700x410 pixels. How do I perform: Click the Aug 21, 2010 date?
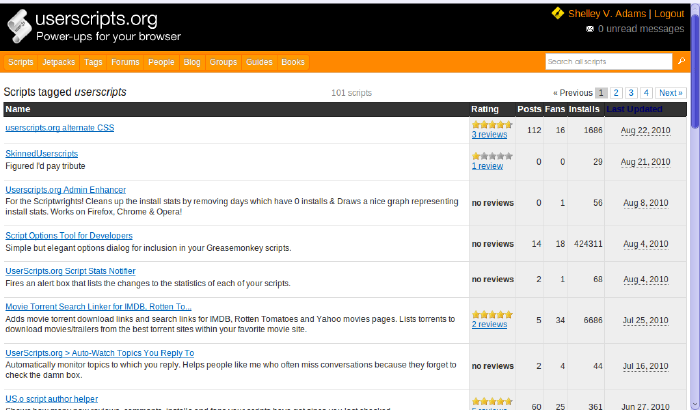[x=645, y=162]
